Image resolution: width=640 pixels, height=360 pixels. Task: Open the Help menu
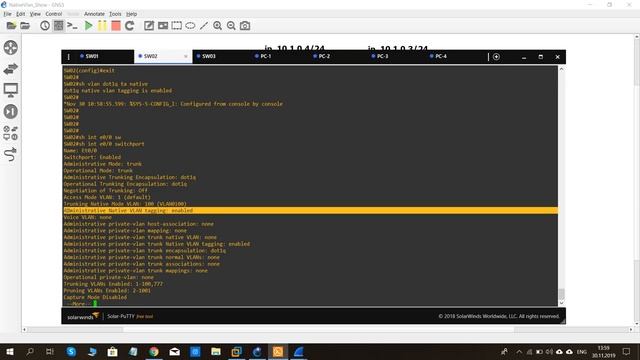(x=131, y=14)
